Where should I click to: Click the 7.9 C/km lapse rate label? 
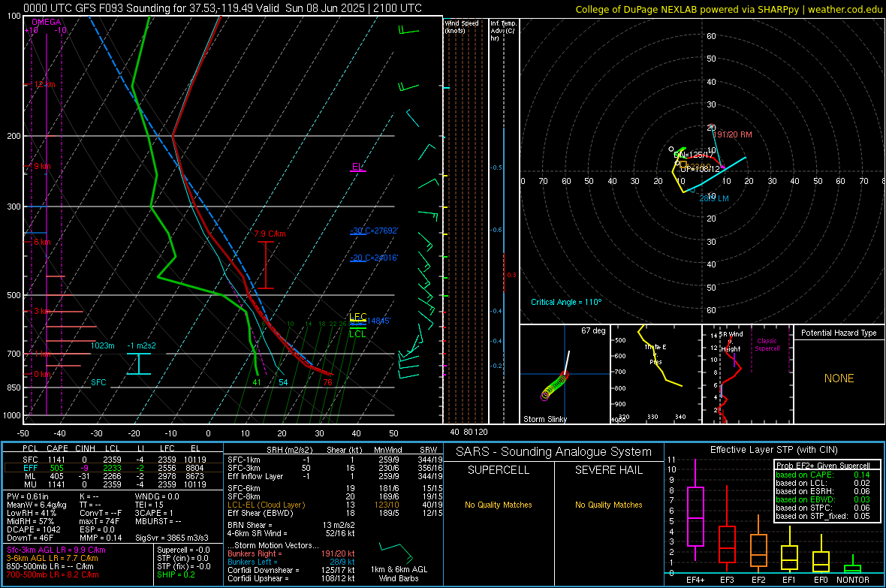(270, 234)
